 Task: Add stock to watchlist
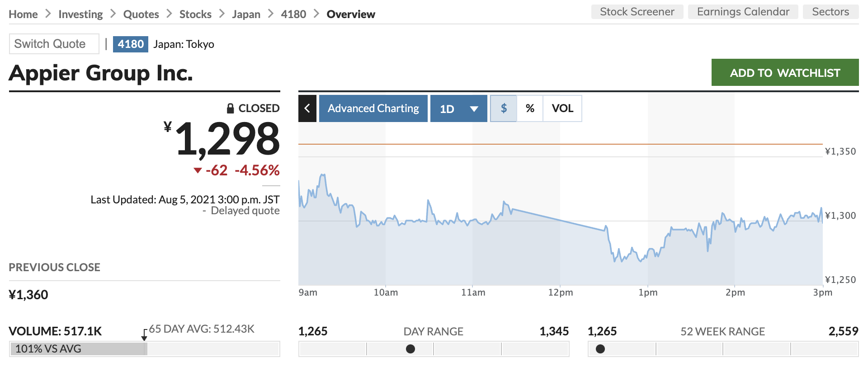(785, 73)
